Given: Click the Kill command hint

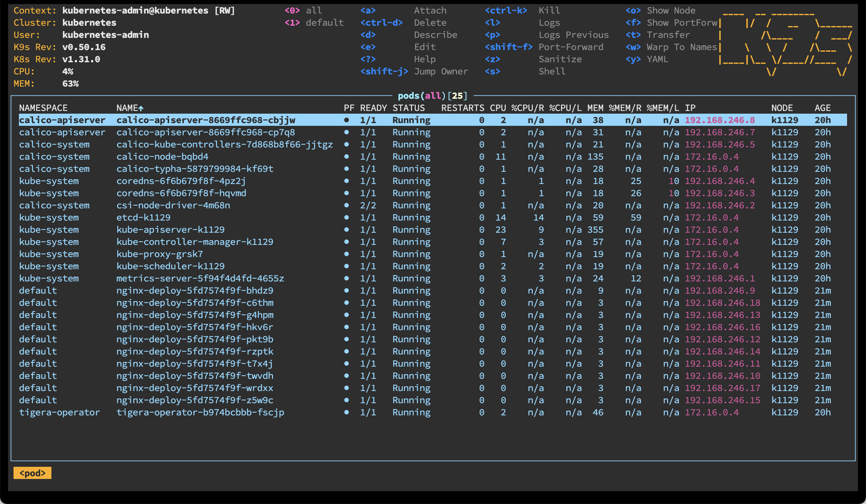Looking at the screenshot, I should 549,10.
